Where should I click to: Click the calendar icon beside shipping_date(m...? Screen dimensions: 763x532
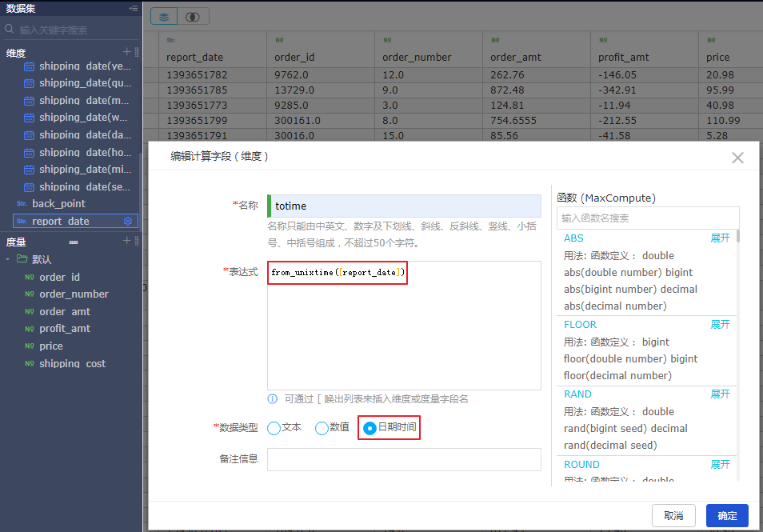[x=30, y=101]
